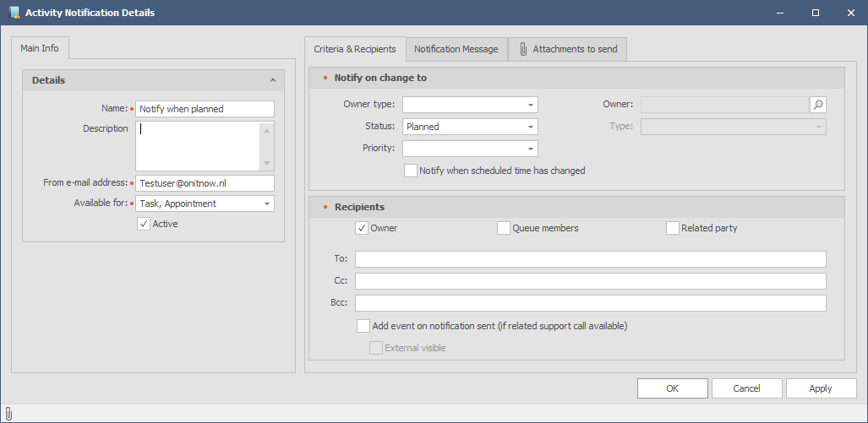Switch to the Notification Message tab
The width and height of the screenshot is (868, 423).
456,49
